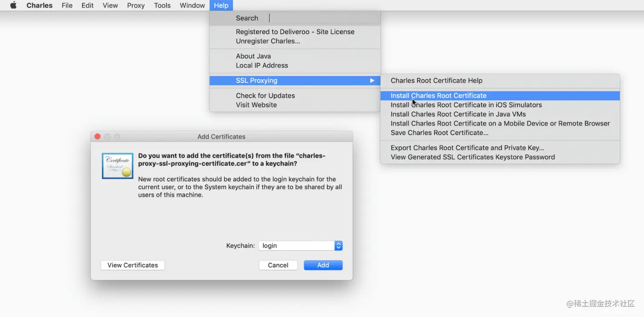Choose Check for Updates

pyautogui.click(x=295, y=96)
